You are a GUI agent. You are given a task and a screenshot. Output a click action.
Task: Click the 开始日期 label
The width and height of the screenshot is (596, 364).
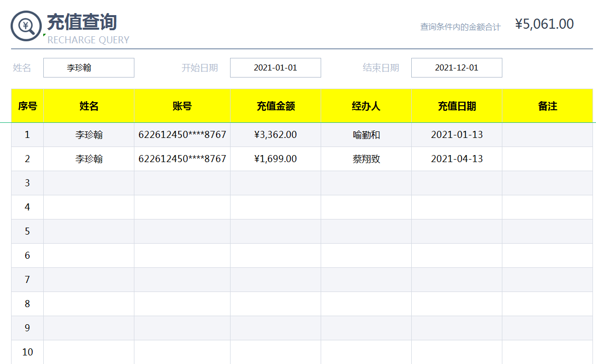tap(199, 67)
